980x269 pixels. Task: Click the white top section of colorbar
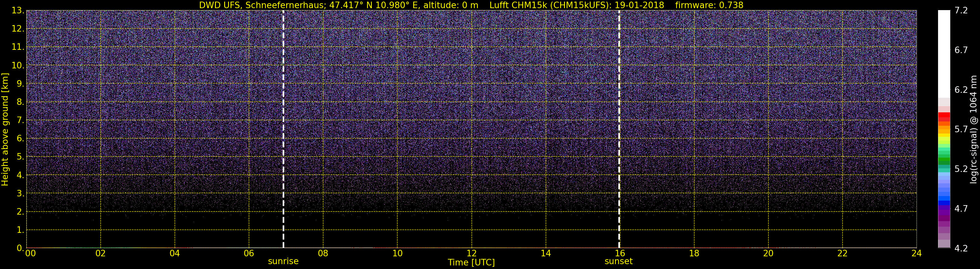pyautogui.click(x=944, y=53)
